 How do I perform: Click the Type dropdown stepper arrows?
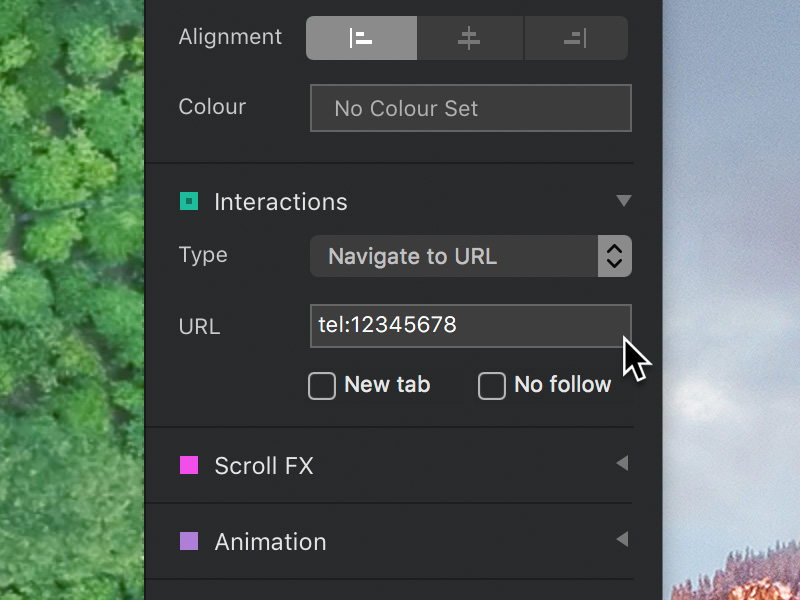click(615, 256)
